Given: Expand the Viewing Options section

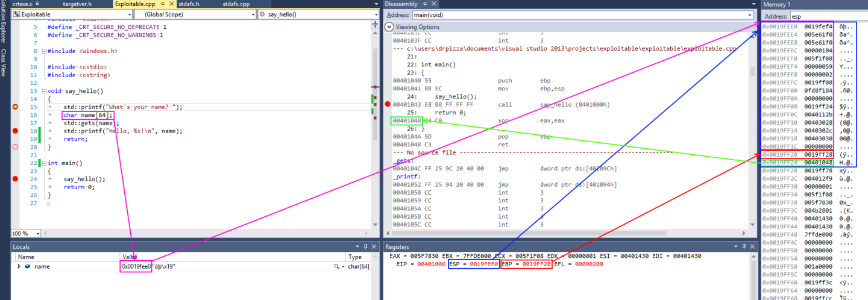Looking at the screenshot, I should click(389, 27).
